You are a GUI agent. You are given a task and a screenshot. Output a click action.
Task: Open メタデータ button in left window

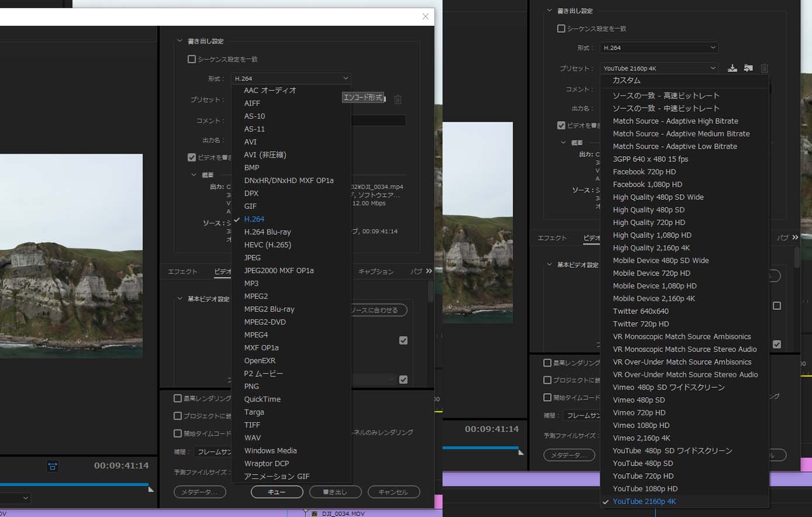click(200, 492)
